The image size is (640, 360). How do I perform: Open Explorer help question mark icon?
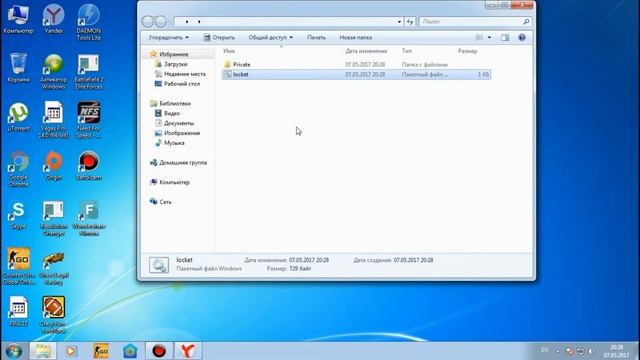coord(522,38)
